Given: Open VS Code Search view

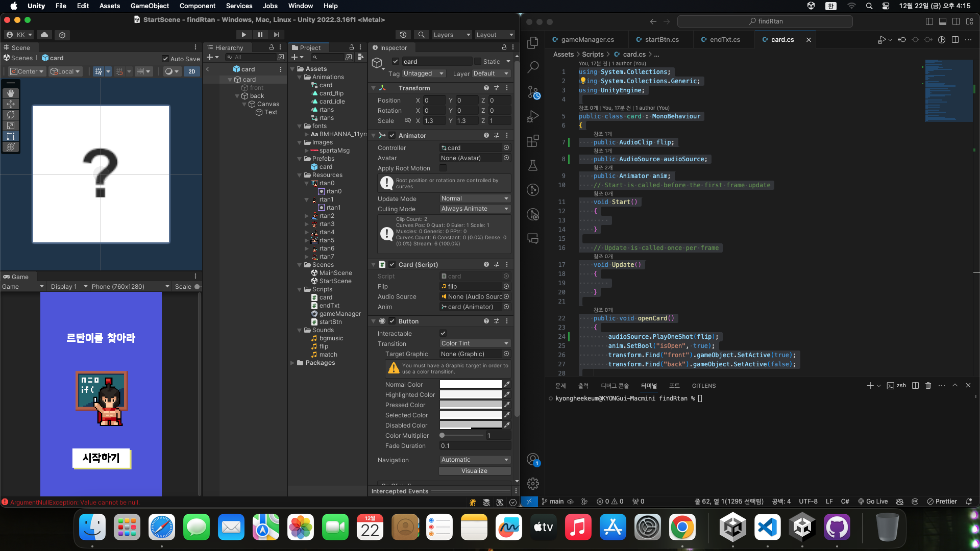Looking at the screenshot, I should [x=533, y=67].
